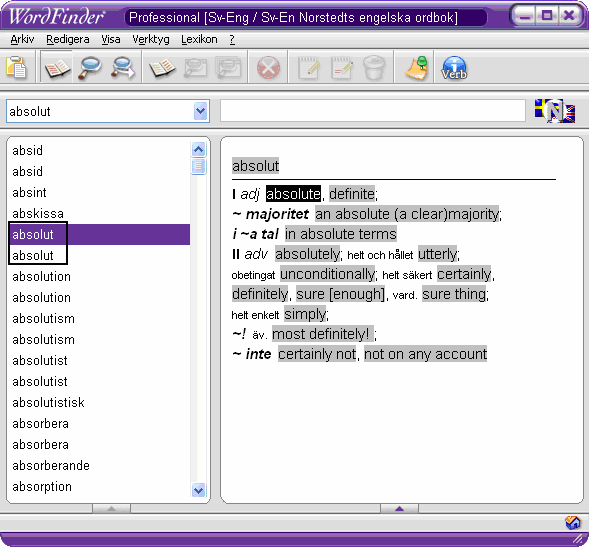Select absorption in the word list

click(x=99, y=487)
